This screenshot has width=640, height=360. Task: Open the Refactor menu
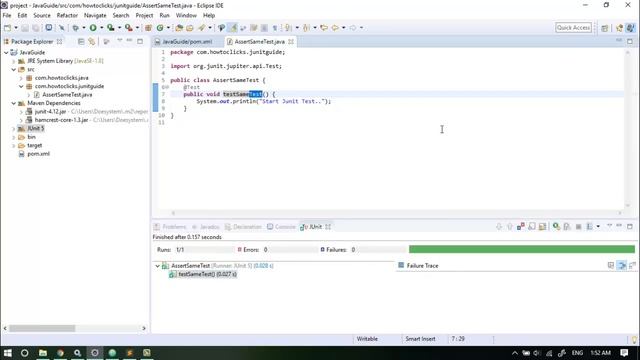(67, 15)
